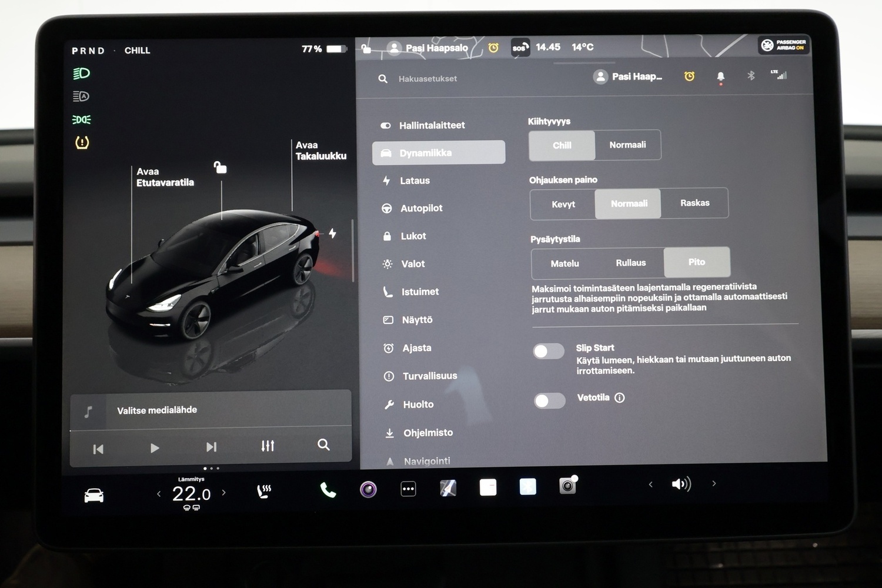Set acceleration to Normaali
The image size is (882, 588).
coord(628,145)
